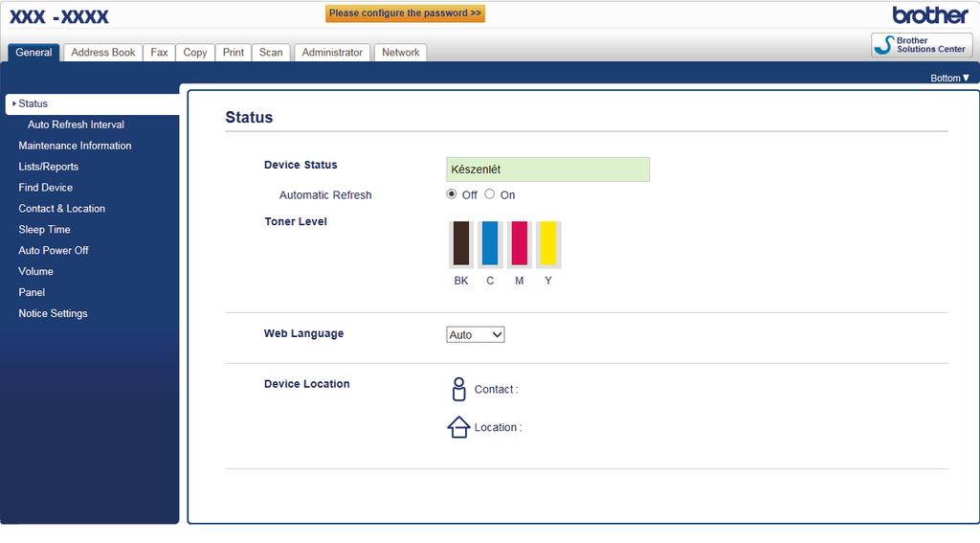Open Find Device page
Viewport: 980px width, 543px height.
pyautogui.click(x=46, y=188)
